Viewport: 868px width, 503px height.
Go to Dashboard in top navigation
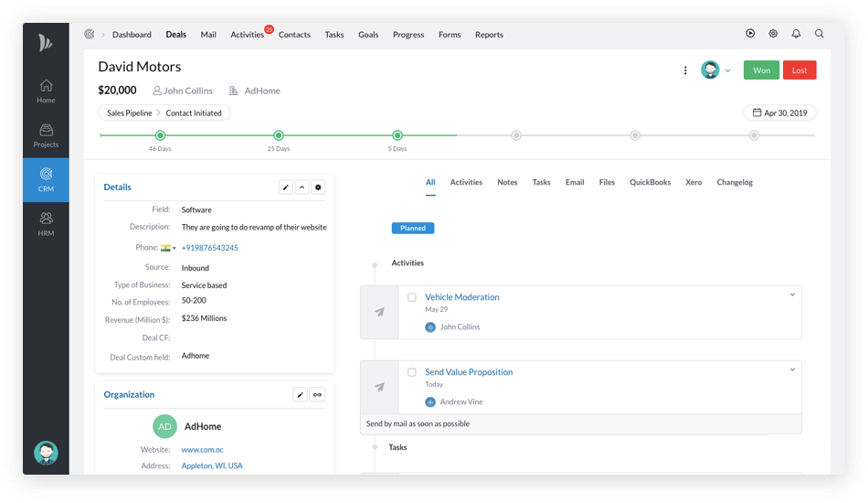(x=132, y=35)
